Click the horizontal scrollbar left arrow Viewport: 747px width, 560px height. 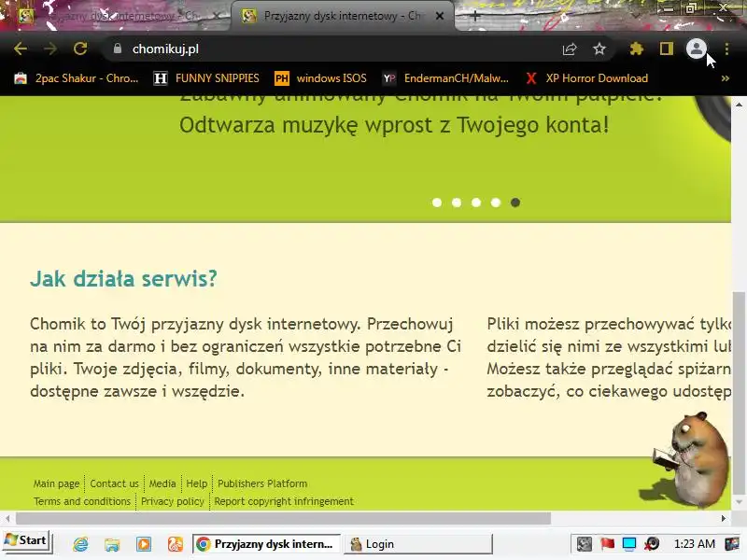(7, 518)
